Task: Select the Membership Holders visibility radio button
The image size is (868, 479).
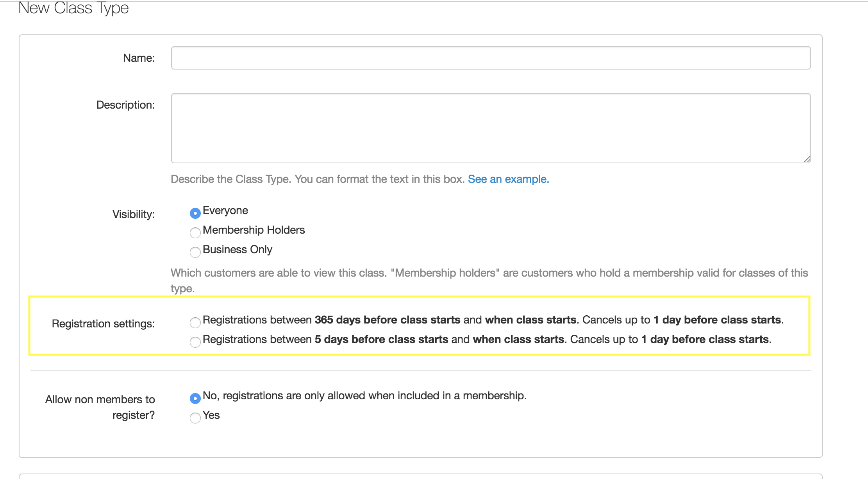Action: tap(195, 232)
